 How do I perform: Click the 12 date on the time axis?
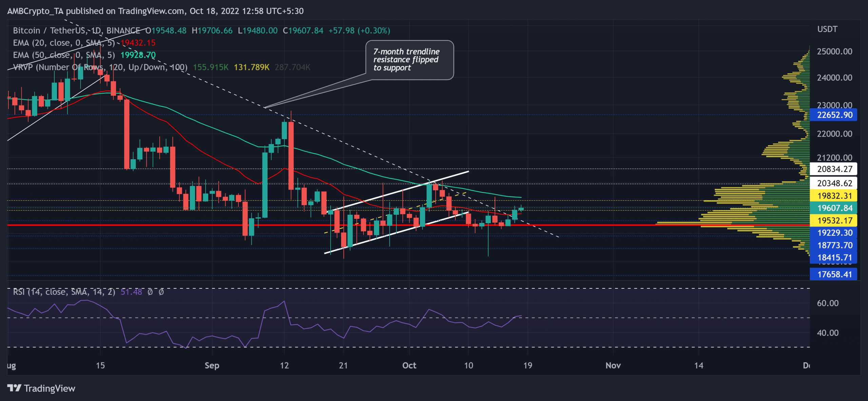[284, 365]
